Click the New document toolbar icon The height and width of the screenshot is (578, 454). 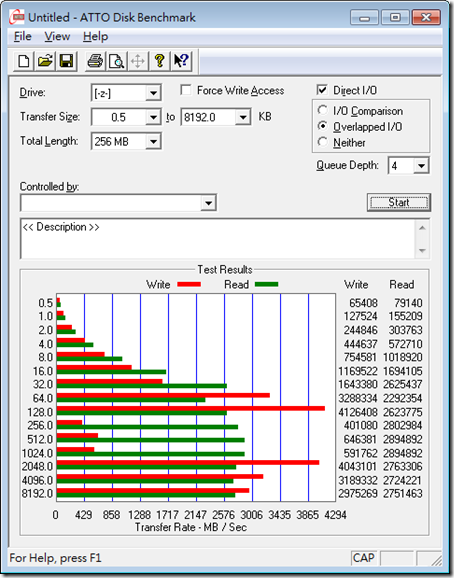(24, 61)
